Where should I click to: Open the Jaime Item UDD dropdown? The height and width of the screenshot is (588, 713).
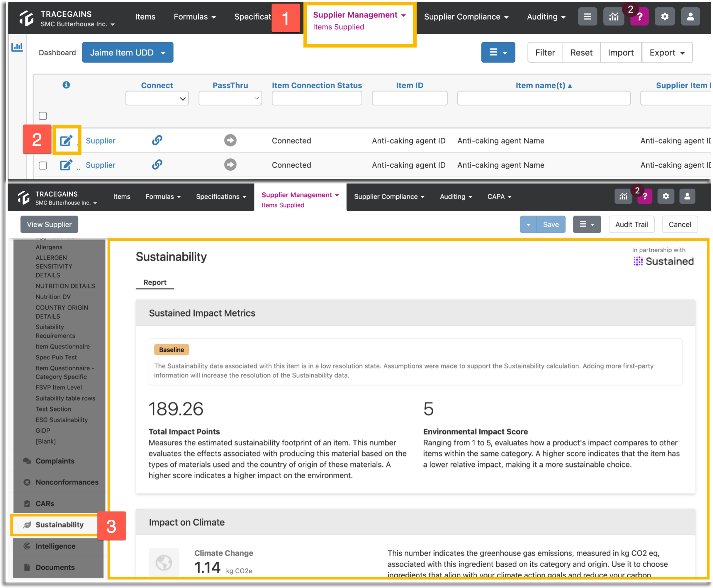pyautogui.click(x=128, y=52)
